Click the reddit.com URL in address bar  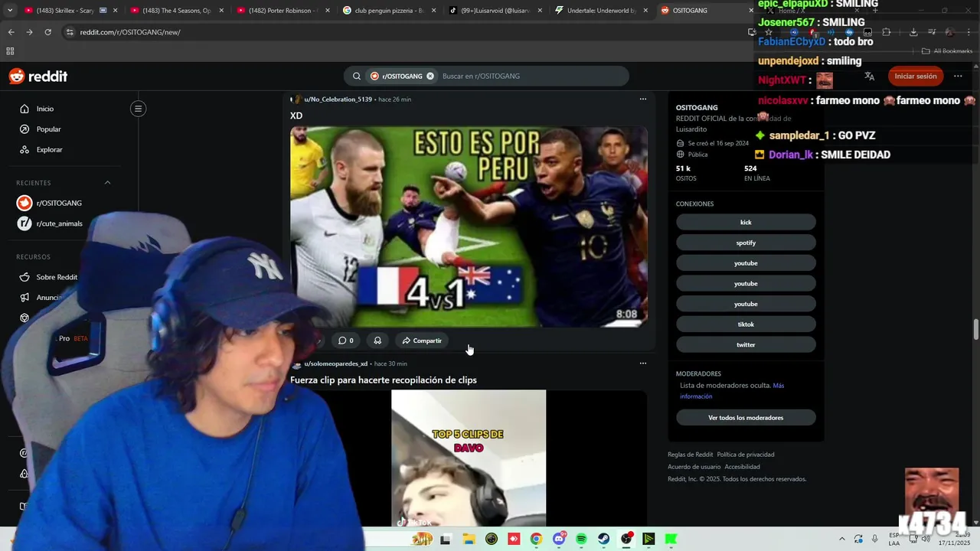(x=130, y=32)
